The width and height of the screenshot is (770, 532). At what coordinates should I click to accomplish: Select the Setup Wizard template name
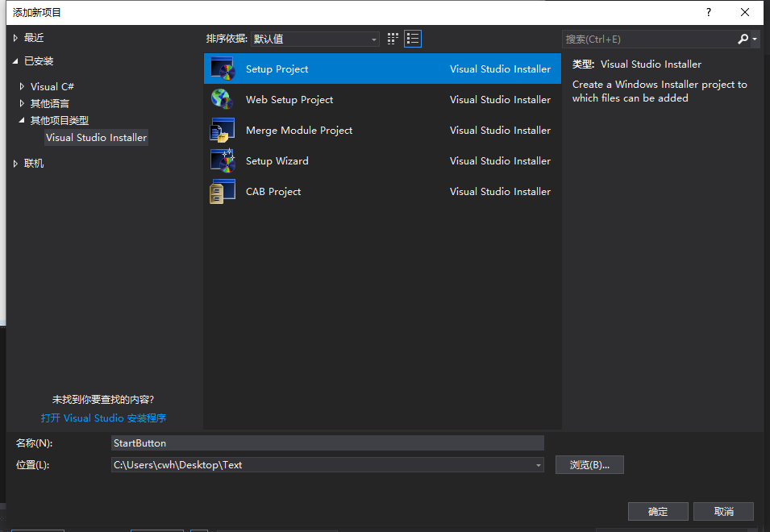277,161
